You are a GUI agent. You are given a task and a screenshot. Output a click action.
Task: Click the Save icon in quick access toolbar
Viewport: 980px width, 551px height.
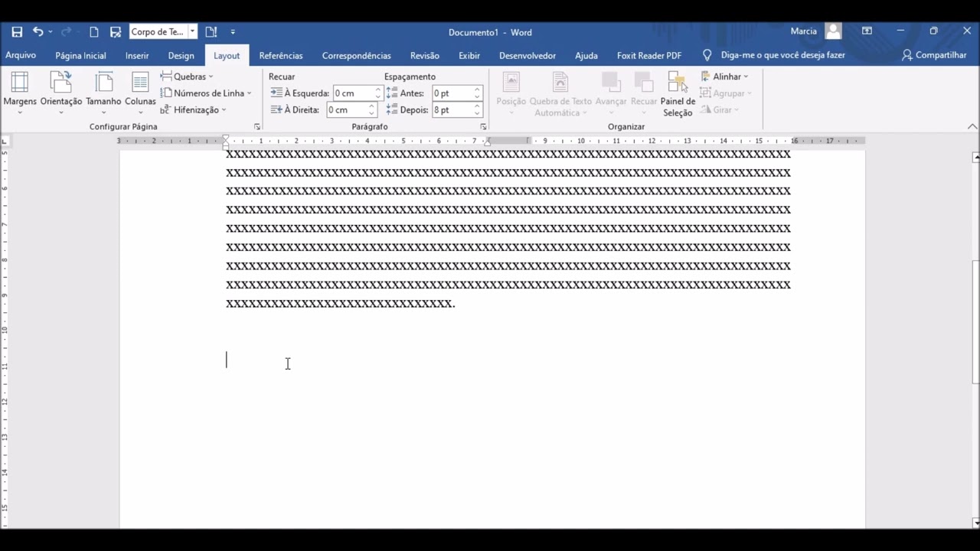tap(17, 32)
